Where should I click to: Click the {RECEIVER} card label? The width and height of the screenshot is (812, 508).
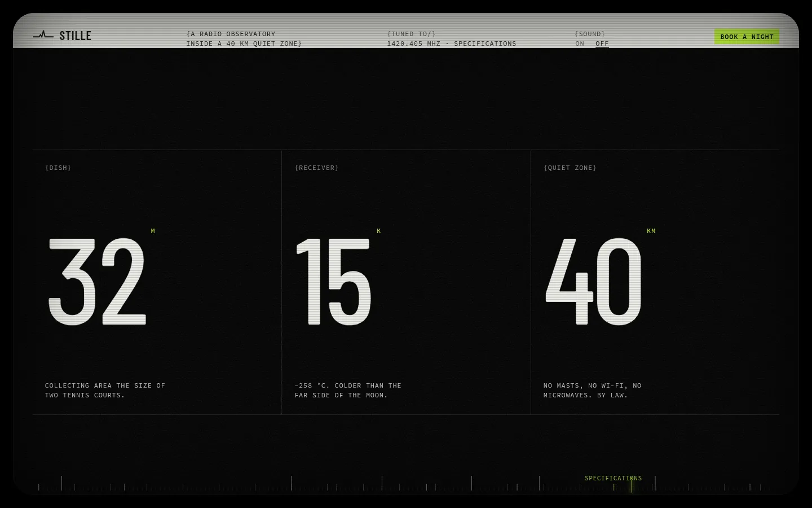(316, 168)
